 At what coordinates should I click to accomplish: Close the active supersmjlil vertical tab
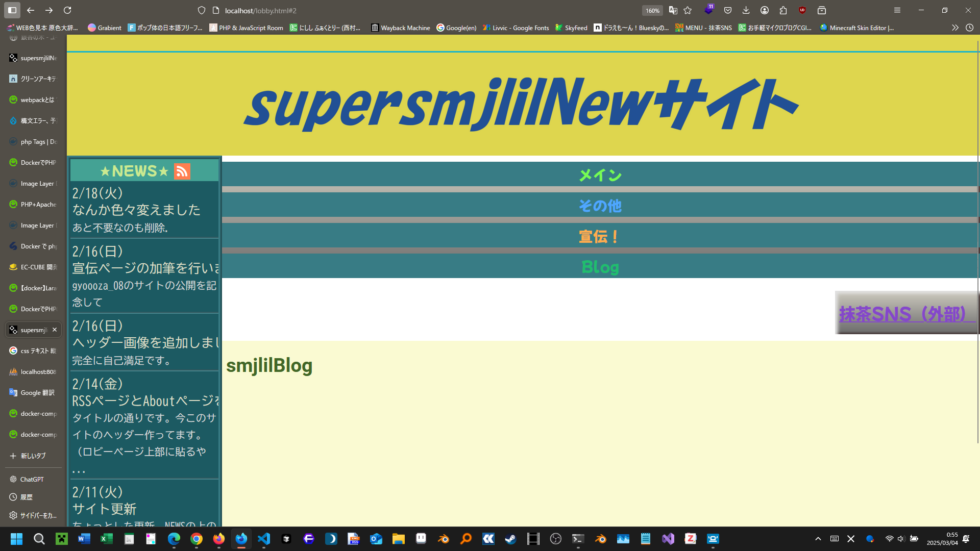(x=55, y=330)
